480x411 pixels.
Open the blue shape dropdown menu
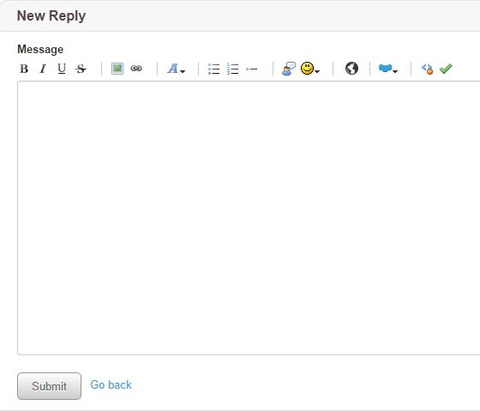[x=388, y=69]
